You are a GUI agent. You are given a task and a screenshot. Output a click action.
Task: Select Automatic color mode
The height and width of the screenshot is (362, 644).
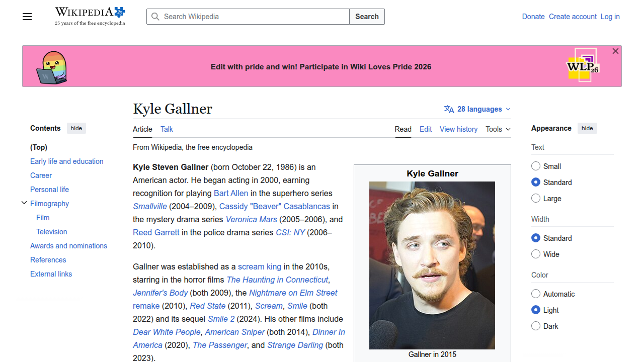point(536,294)
